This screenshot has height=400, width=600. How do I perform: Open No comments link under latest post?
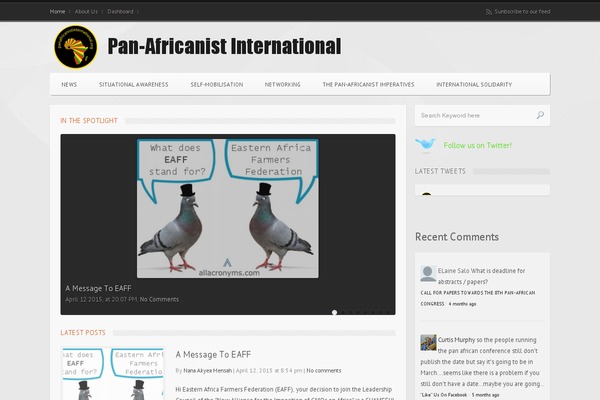point(324,371)
